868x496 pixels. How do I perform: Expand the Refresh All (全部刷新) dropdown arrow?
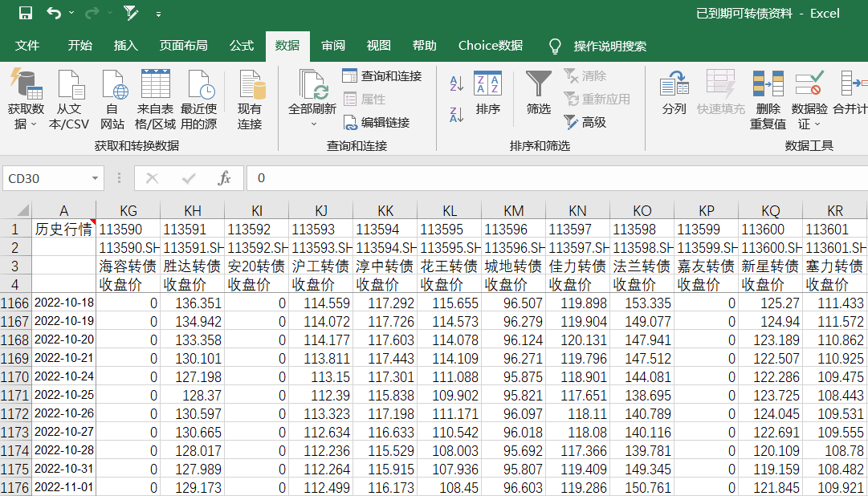313,124
